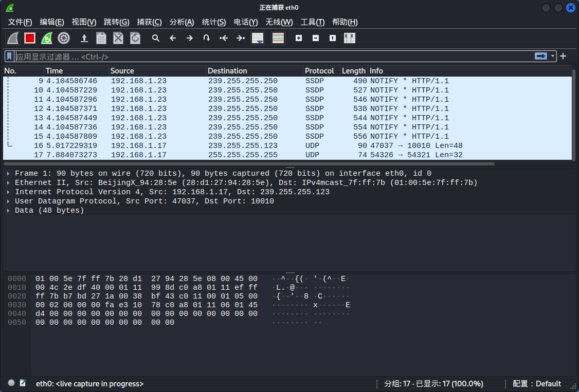Click the start capture shark fin icon
579x392 pixels.
click(13, 38)
